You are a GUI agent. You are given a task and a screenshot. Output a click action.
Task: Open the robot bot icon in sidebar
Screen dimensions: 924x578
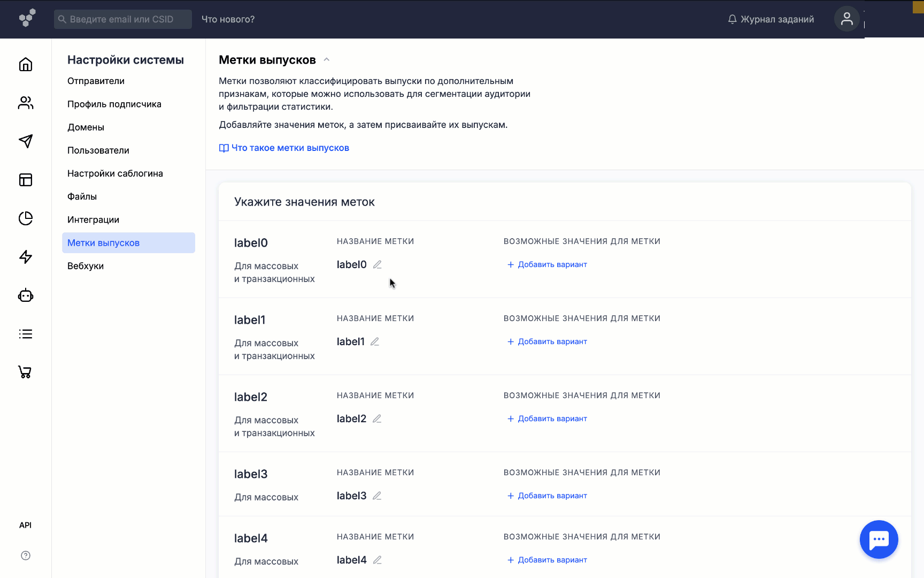(26, 295)
